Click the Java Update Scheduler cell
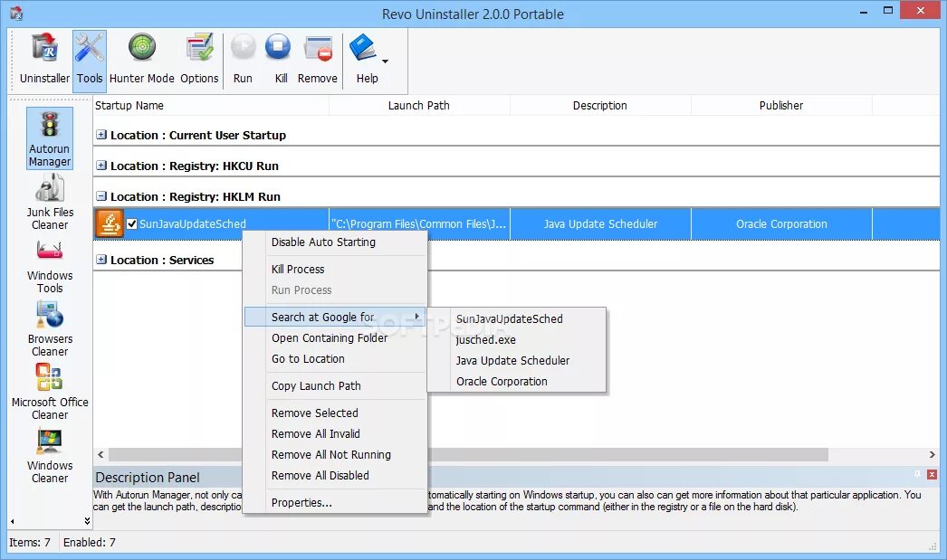This screenshot has height=560, width=947. point(600,223)
